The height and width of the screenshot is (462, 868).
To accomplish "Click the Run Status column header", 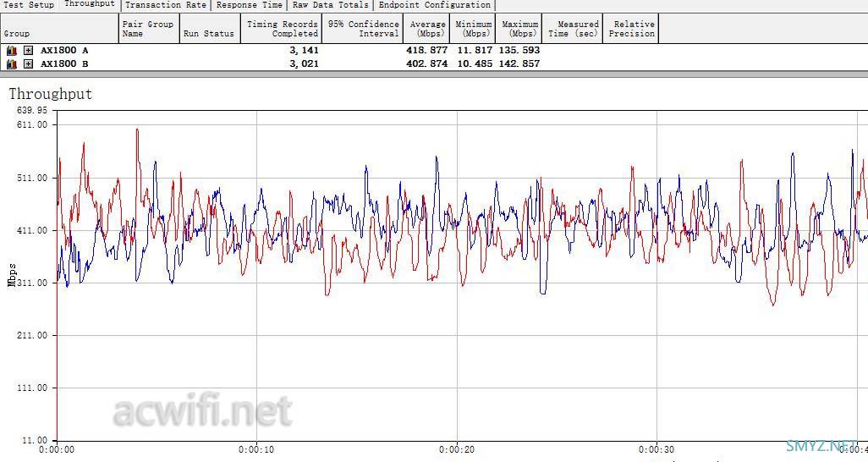I will click(210, 29).
